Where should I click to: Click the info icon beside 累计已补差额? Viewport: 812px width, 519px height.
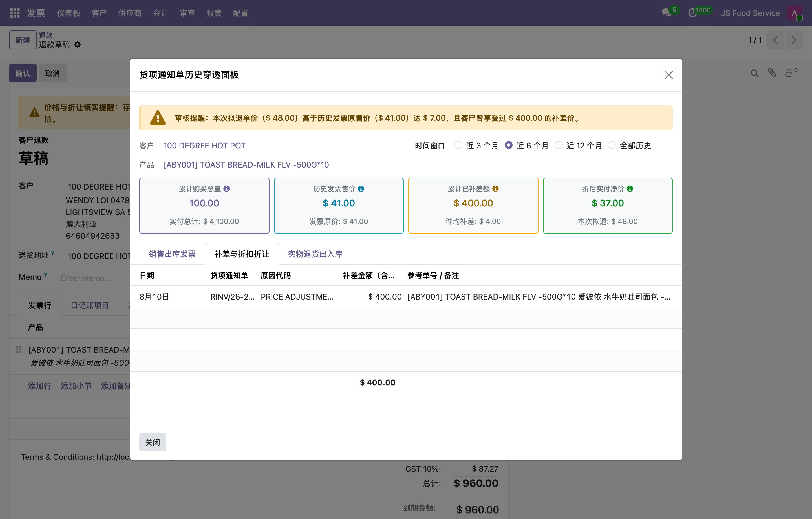[495, 189]
